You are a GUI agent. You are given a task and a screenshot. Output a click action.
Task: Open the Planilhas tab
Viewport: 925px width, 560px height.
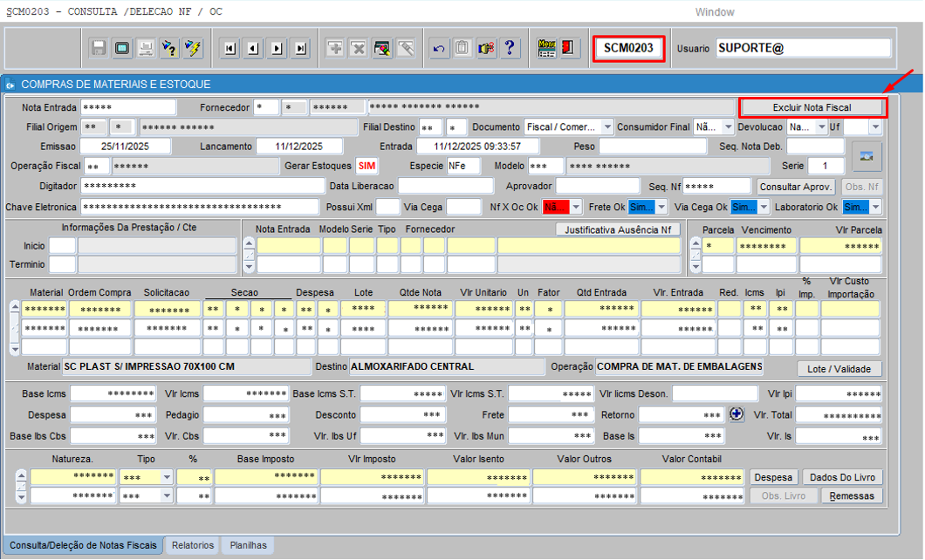coord(248,545)
